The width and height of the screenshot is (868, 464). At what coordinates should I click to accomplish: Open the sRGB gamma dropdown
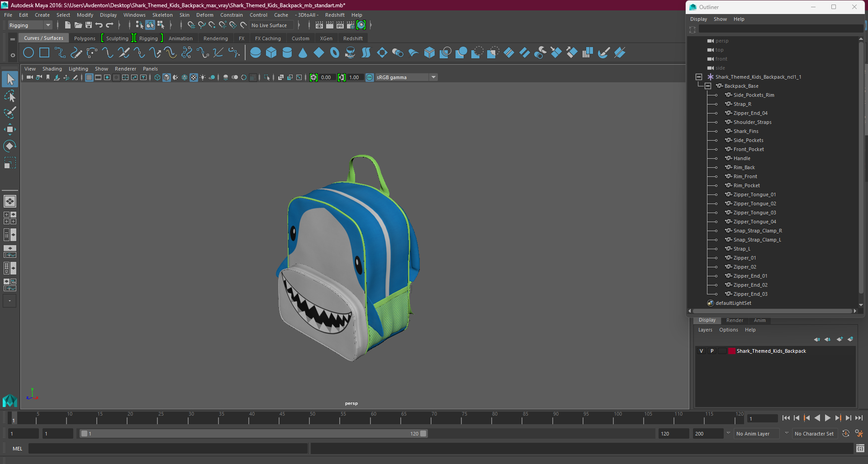406,77
